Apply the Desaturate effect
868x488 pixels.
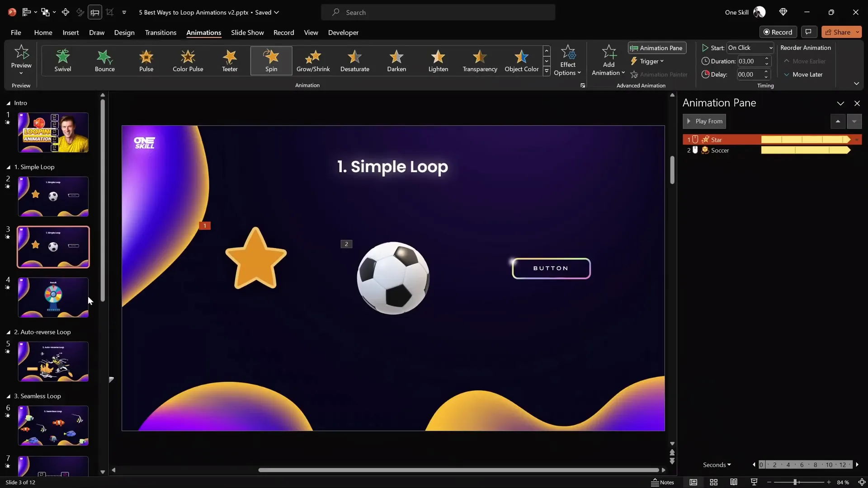tap(354, 61)
